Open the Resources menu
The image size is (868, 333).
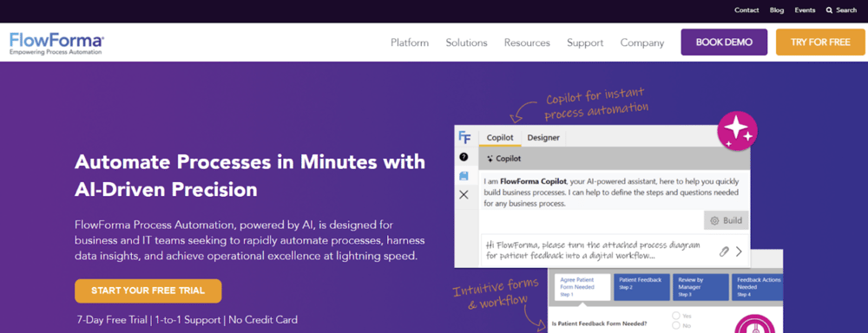coord(527,42)
